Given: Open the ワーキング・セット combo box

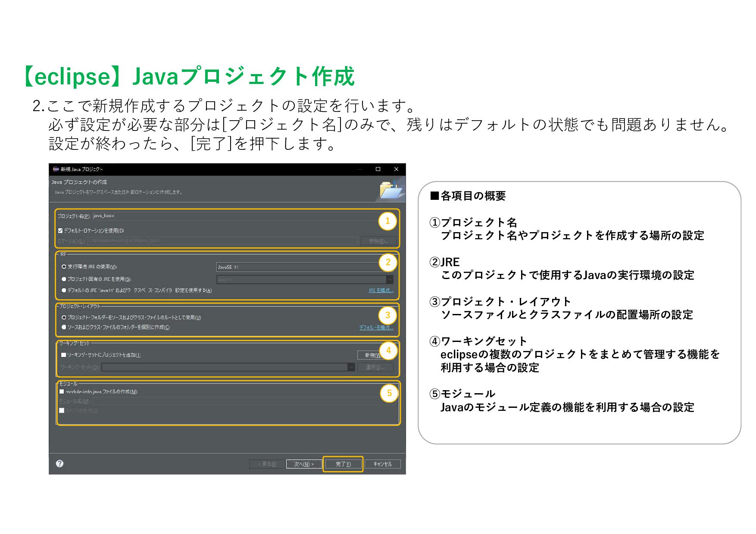Looking at the screenshot, I should [228, 367].
